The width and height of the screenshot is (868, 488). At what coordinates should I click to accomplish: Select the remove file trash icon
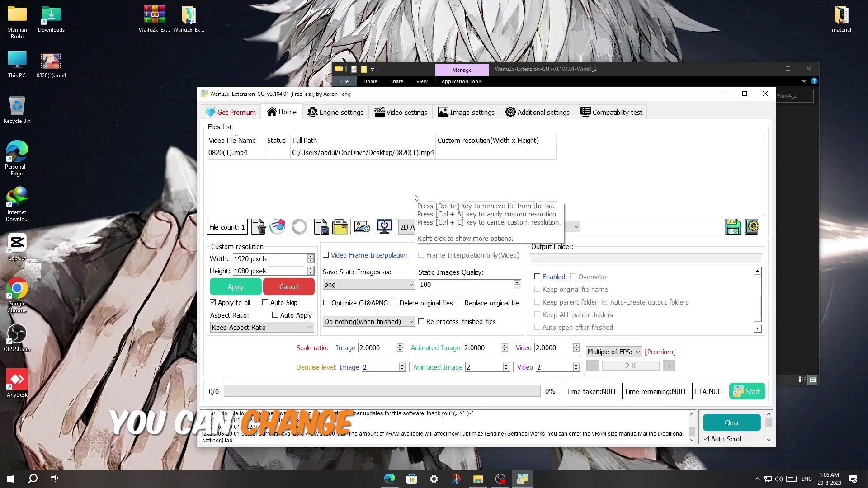pos(258,227)
